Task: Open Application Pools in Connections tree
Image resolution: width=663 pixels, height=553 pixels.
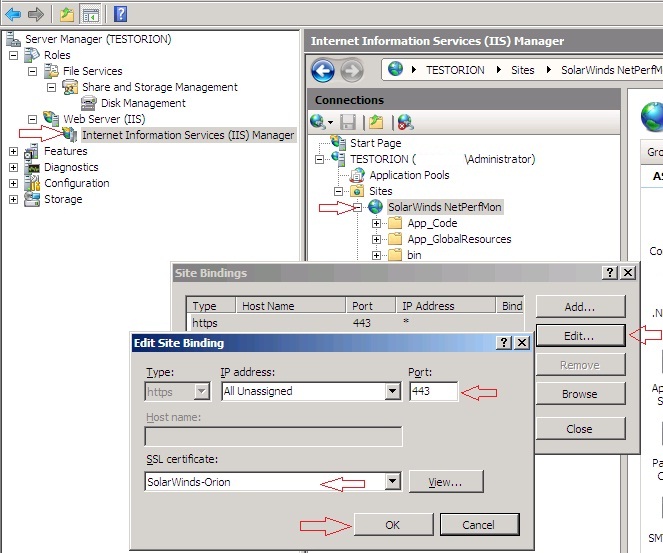Action: 409,175
